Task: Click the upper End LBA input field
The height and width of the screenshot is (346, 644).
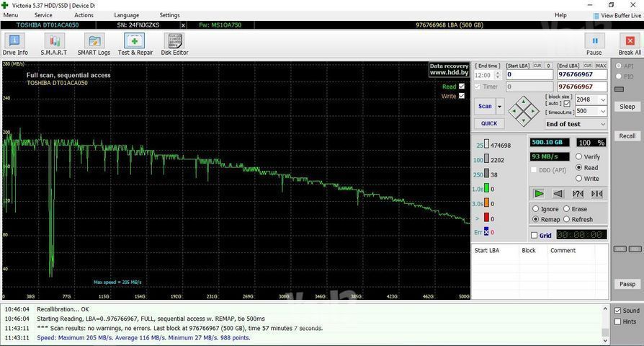Action: [x=582, y=75]
